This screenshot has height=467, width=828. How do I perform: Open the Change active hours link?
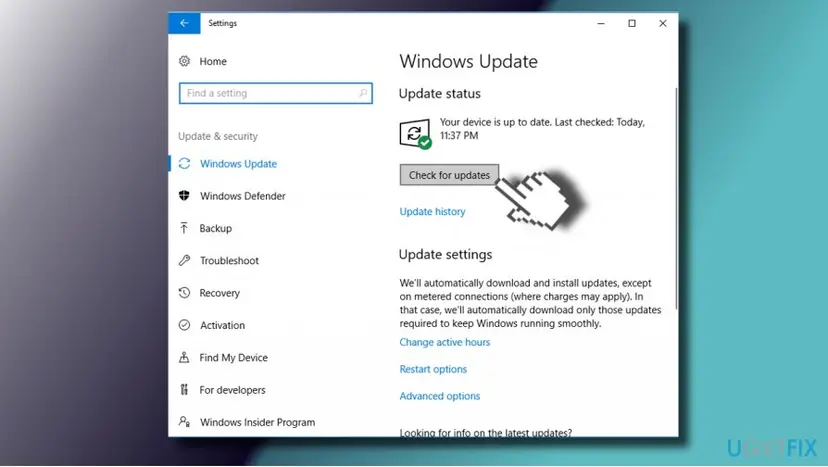point(445,342)
